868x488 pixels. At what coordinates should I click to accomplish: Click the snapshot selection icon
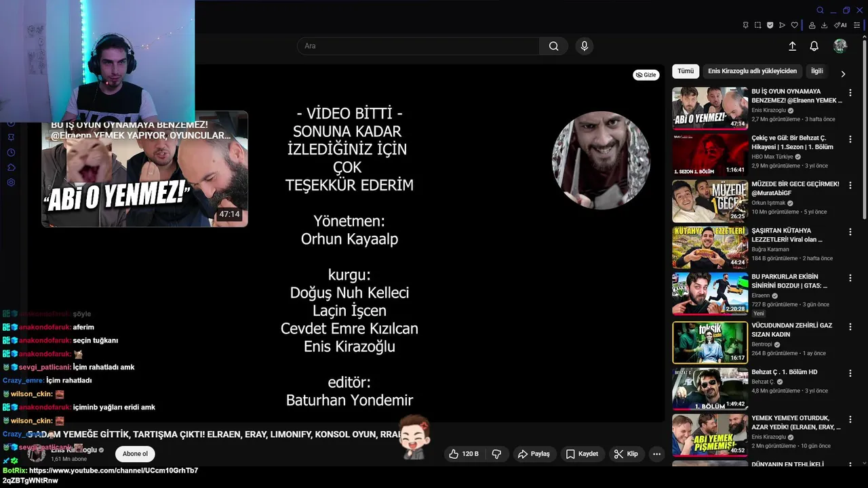click(757, 25)
